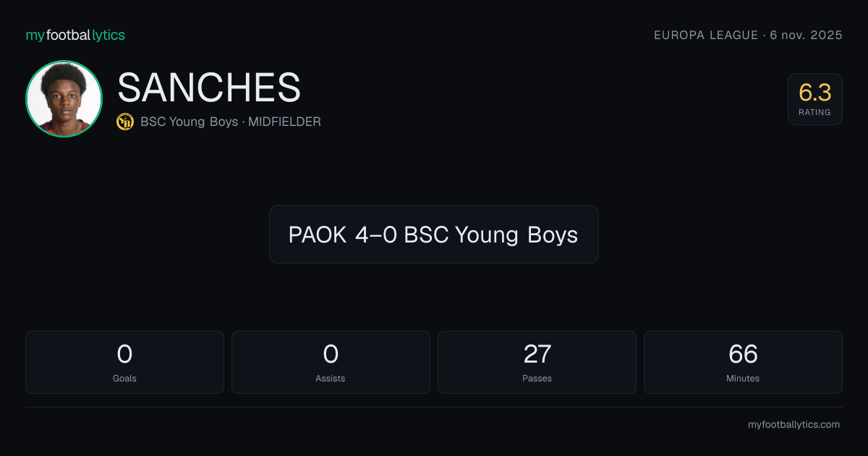Click the Assists stat card
868x456 pixels.
coord(331,362)
